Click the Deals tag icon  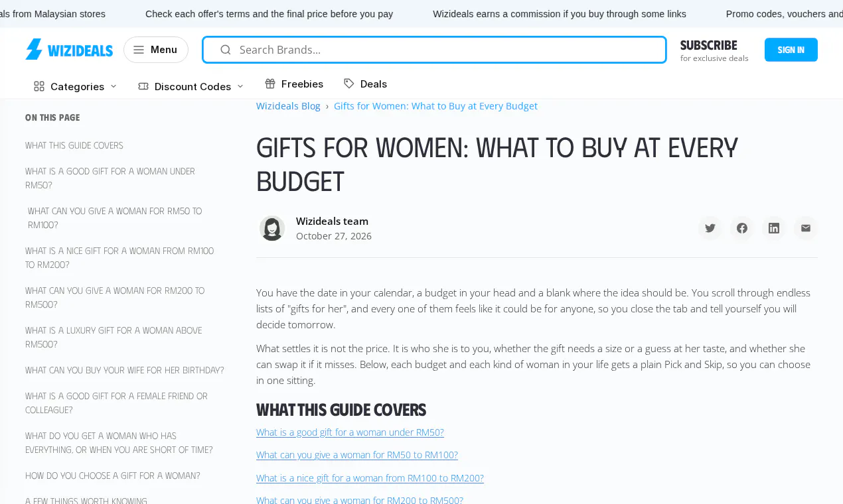pyautogui.click(x=349, y=84)
